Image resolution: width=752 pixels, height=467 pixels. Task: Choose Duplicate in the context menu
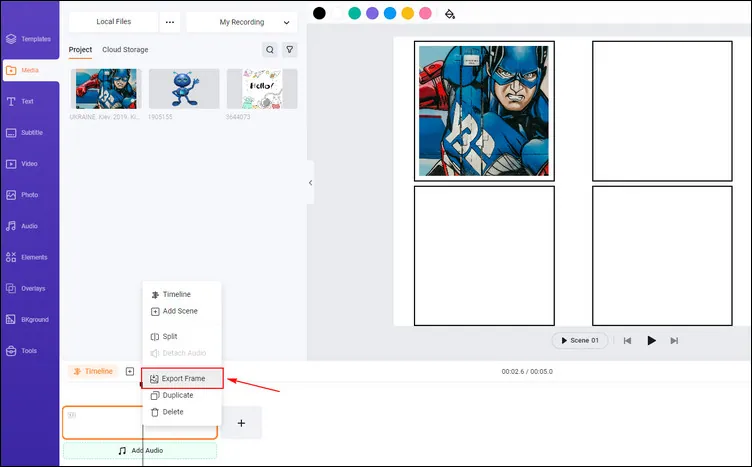pyautogui.click(x=182, y=395)
